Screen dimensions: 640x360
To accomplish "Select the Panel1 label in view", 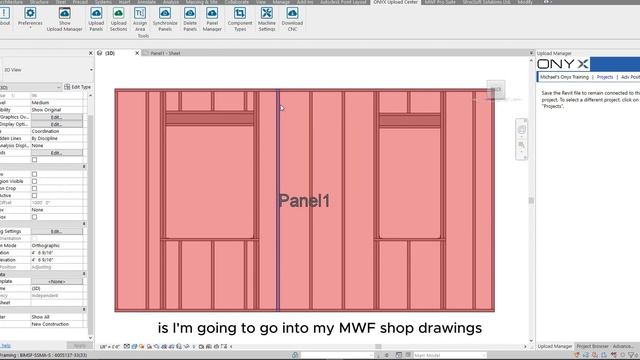I will click(x=304, y=201).
